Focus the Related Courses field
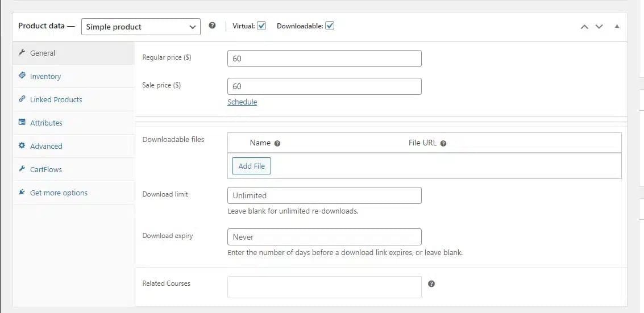 click(325, 287)
